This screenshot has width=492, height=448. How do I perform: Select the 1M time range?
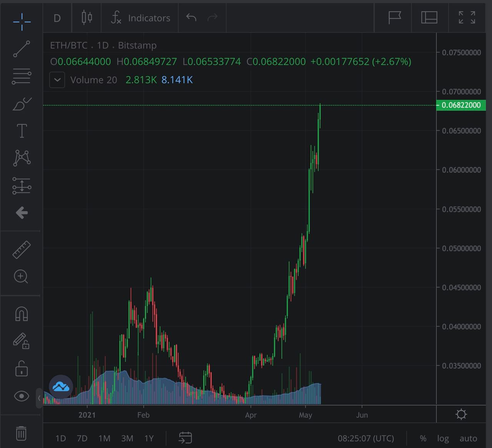coord(104,438)
